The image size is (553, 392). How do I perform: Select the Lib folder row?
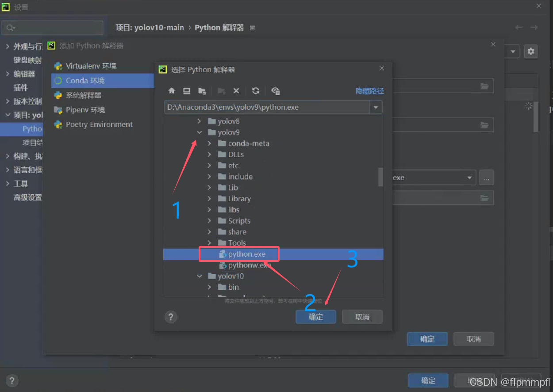coord(273,188)
